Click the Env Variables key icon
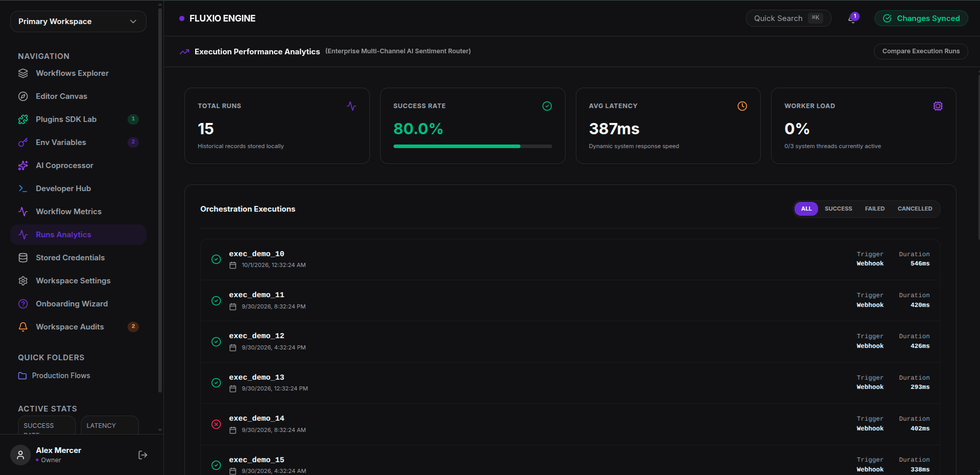Image resolution: width=980 pixels, height=475 pixels. pyautogui.click(x=23, y=142)
